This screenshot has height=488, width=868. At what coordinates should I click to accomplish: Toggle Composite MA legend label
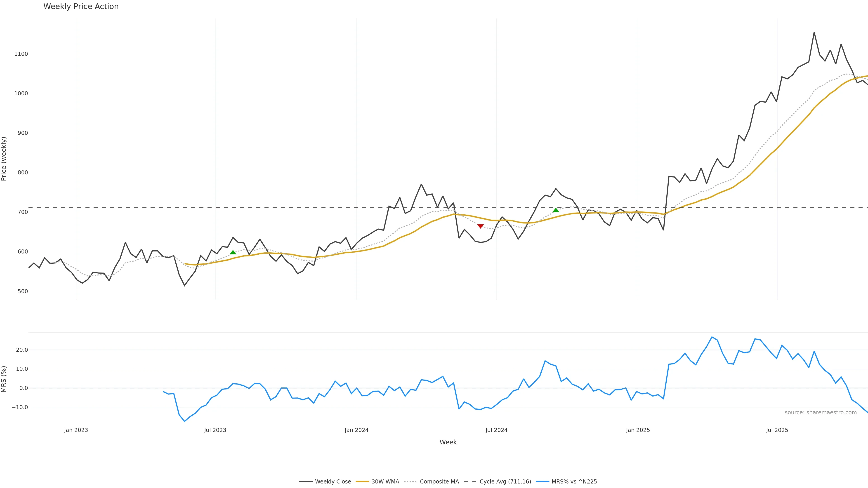pos(439,482)
